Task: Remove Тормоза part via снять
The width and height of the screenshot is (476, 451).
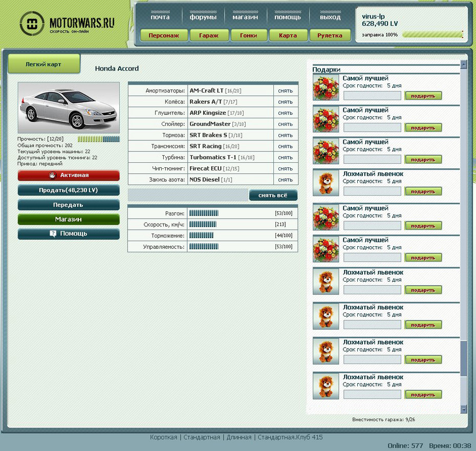Action: 286,135
